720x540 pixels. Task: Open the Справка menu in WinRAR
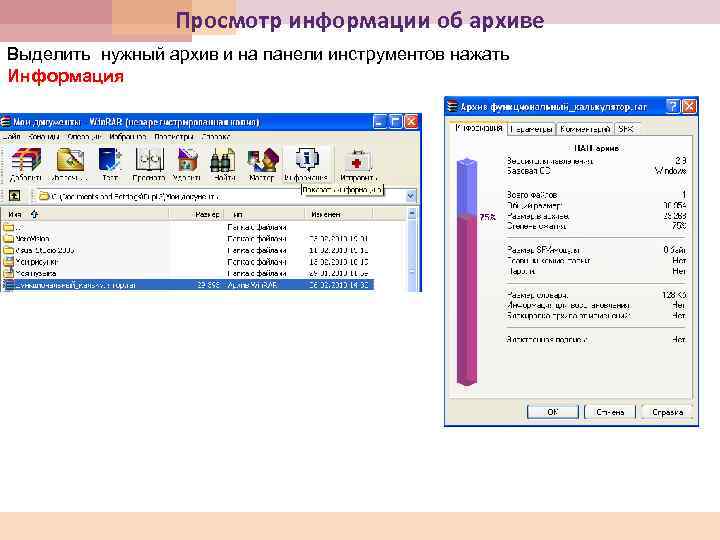pyautogui.click(x=216, y=137)
